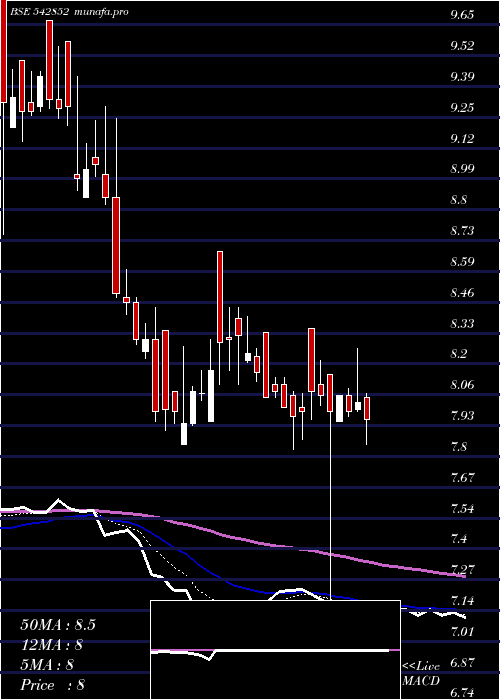Click the MACD label
Viewport: 500px width, 700px height.
click(x=421, y=681)
